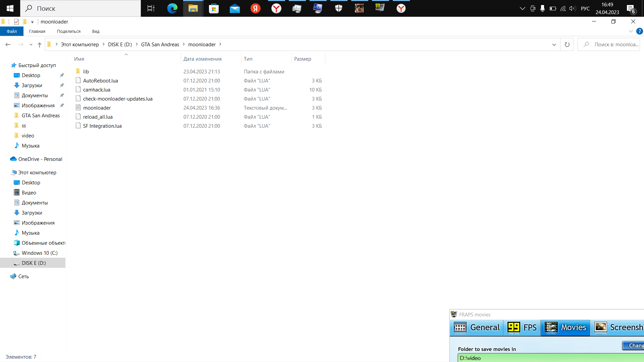Screen dimensions: 644x362
Task: Select Windows 10 (C:) drive in sidebar
Action: point(40,253)
